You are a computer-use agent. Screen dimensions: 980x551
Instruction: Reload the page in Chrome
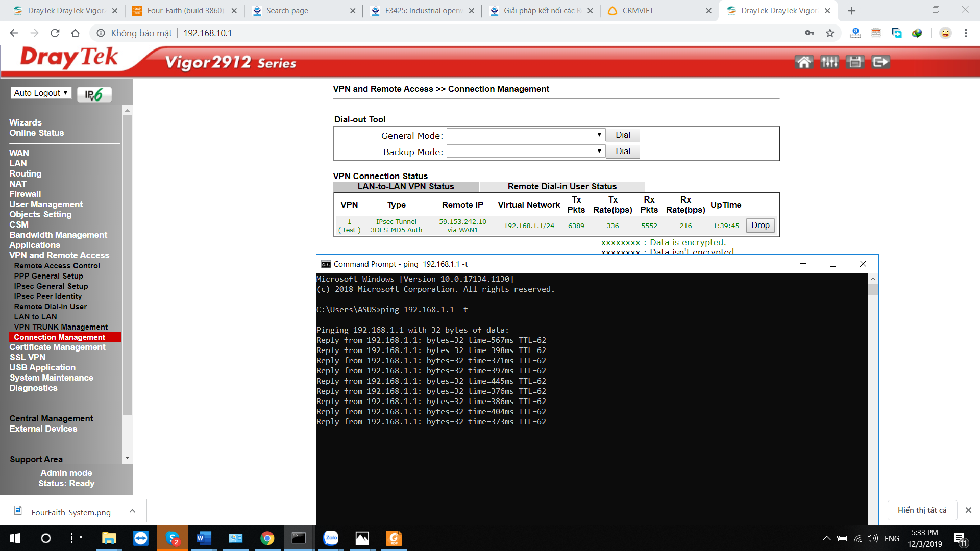click(55, 33)
